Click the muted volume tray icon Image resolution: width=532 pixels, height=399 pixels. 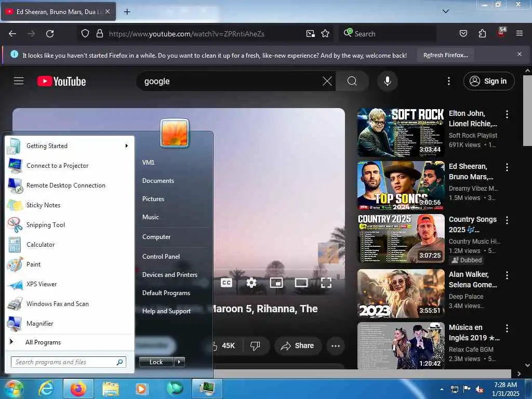(480, 389)
